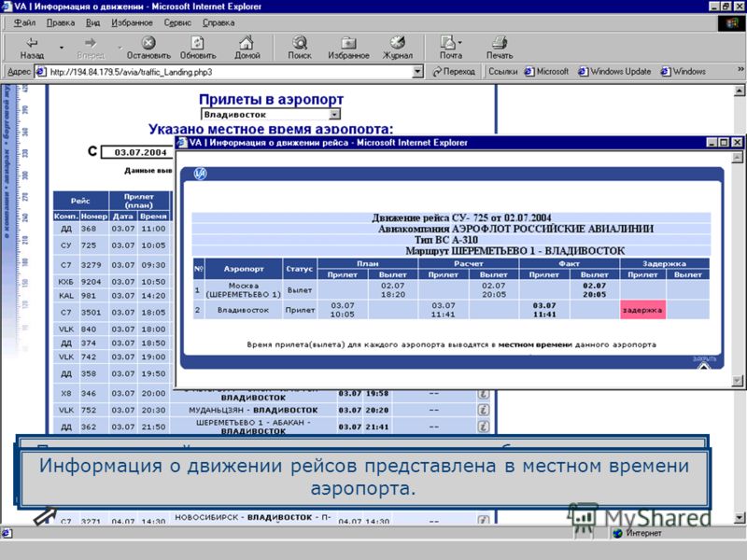Open the Вид menu
Image resolution: width=747 pixels, height=560 pixels.
pyautogui.click(x=92, y=22)
